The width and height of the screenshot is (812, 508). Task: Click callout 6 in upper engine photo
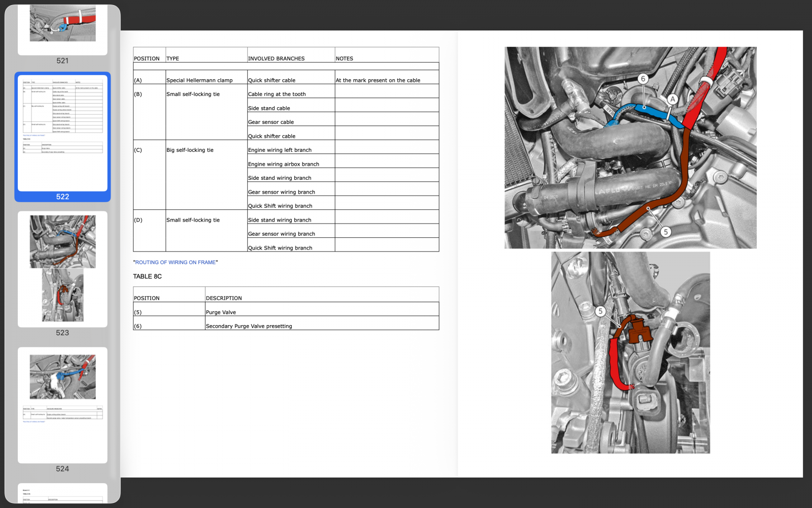(643, 79)
